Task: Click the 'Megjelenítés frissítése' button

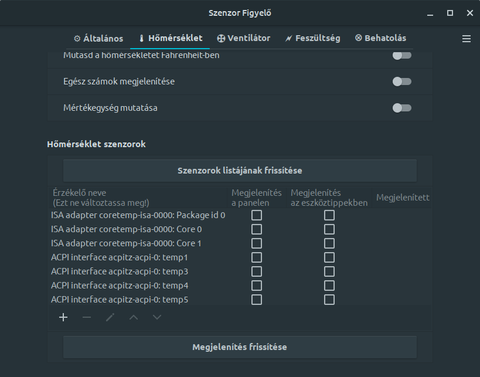Action: click(x=240, y=347)
